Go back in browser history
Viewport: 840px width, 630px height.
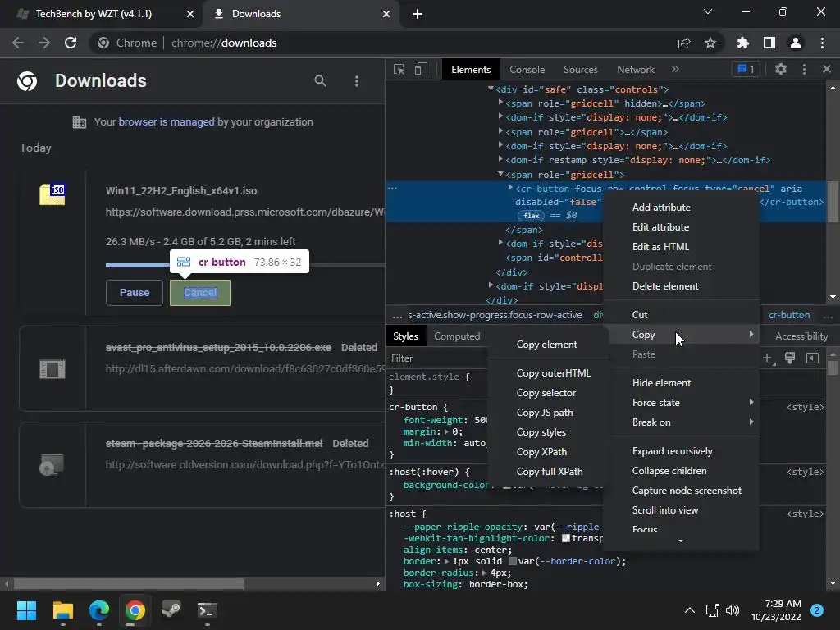click(18, 43)
